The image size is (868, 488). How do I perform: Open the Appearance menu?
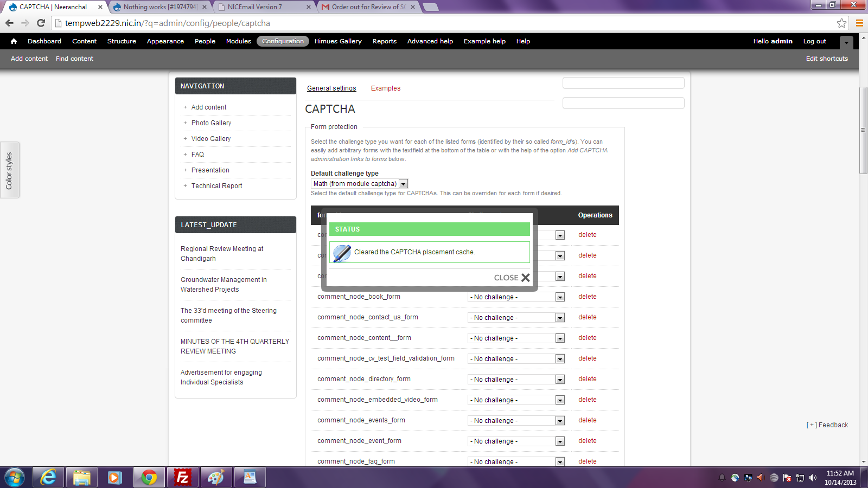[165, 41]
